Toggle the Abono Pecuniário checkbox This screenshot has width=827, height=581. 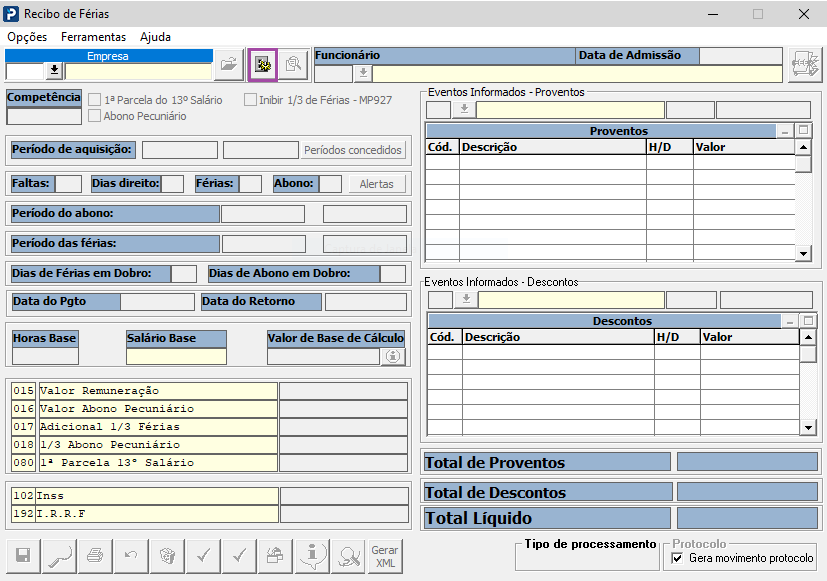95,116
